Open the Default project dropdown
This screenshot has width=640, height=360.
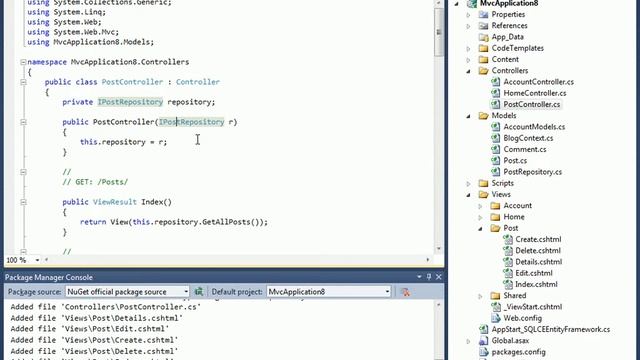(x=387, y=292)
